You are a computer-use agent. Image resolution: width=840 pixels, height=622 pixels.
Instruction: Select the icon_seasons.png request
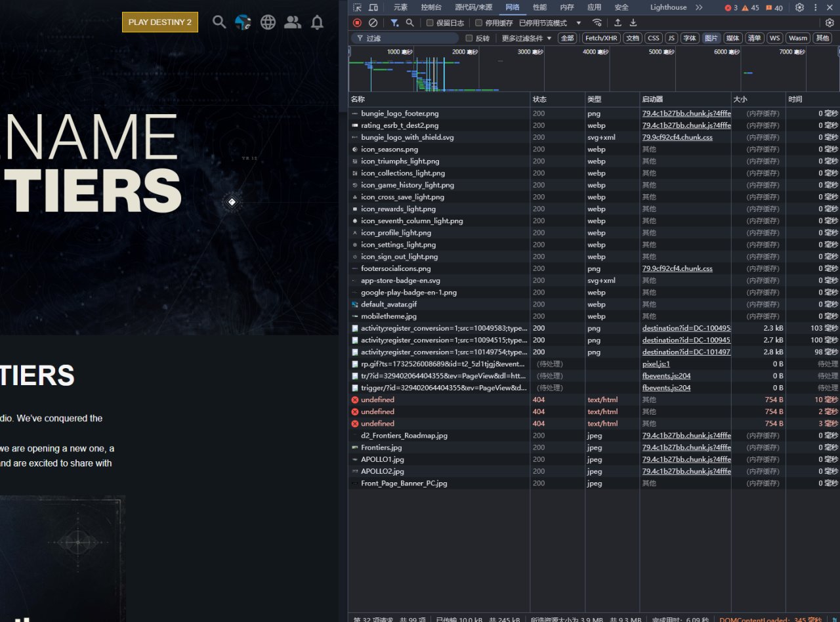[594, 149]
